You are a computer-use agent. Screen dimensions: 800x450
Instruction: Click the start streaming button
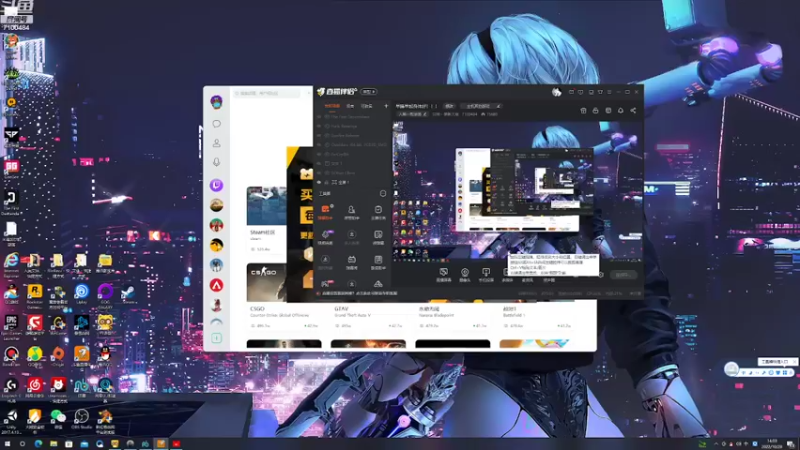(x=623, y=274)
